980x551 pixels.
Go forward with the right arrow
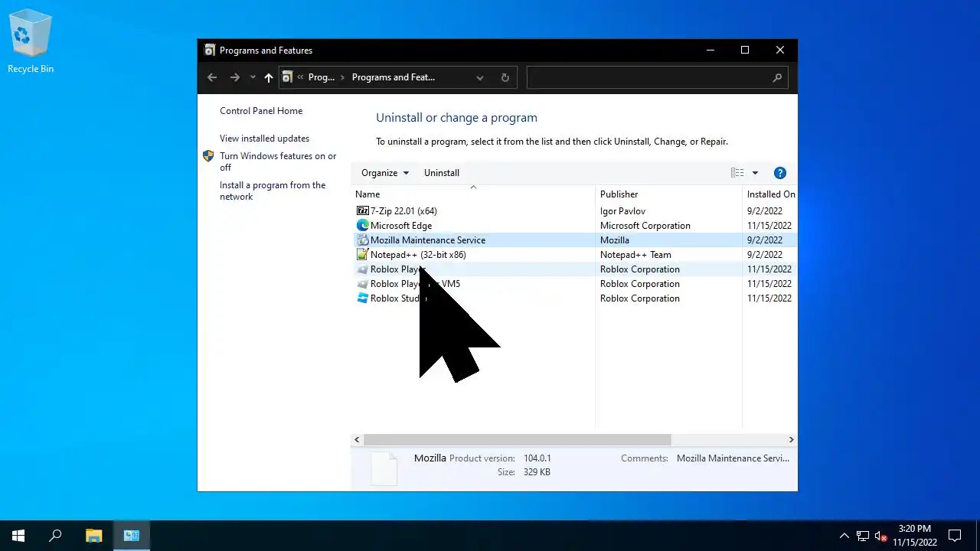(235, 77)
